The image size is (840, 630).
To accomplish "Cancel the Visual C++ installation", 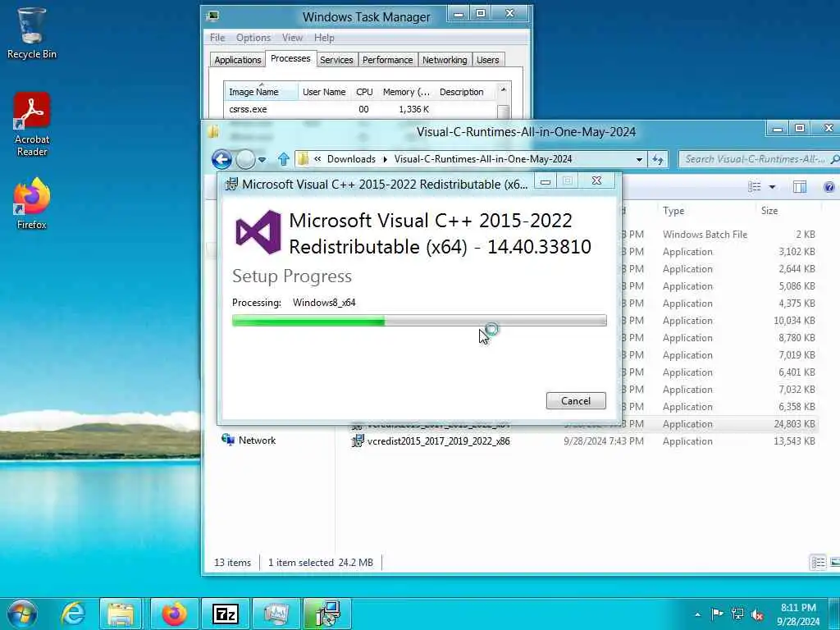I will [576, 400].
